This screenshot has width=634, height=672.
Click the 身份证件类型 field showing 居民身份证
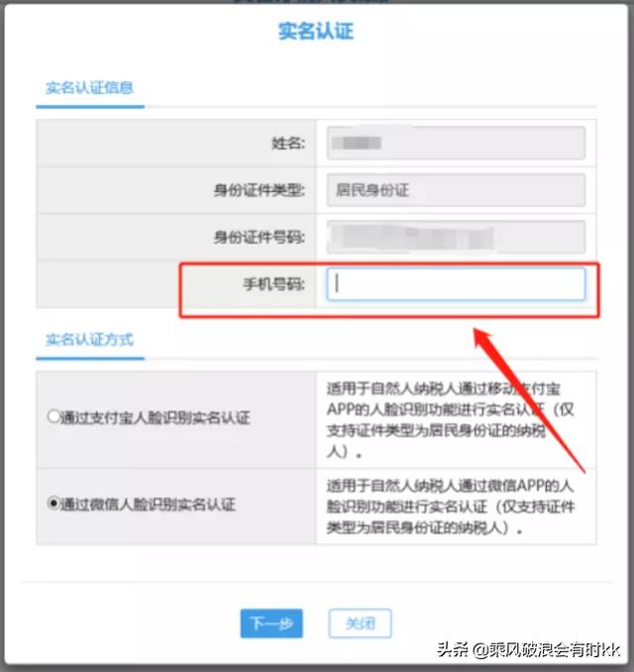[x=456, y=190]
